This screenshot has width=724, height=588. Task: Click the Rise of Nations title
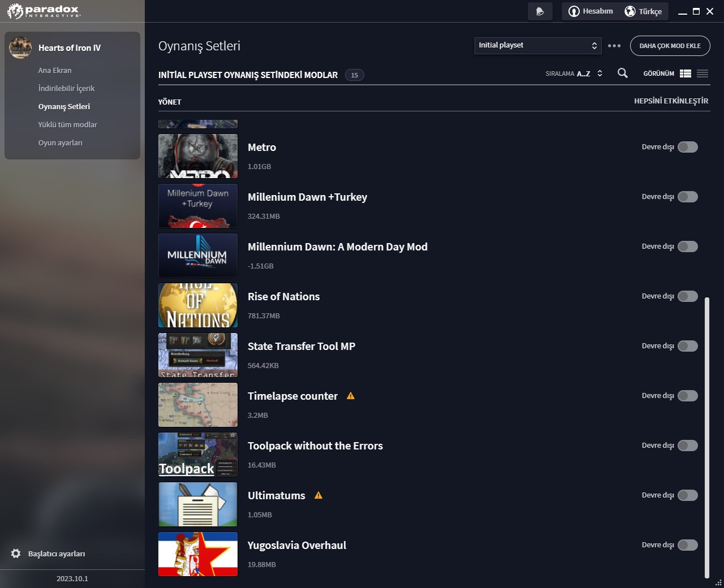click(284, 296)
